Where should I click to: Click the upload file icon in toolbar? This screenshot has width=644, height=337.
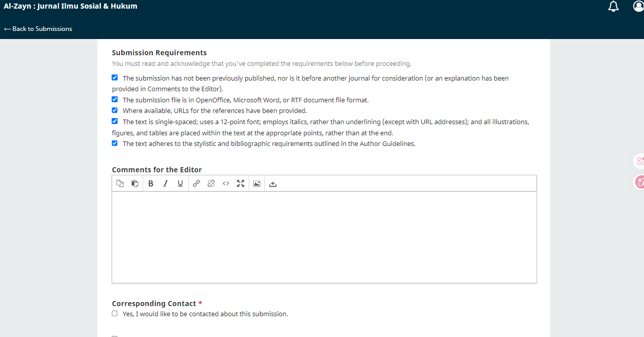[x=273, y=183]
